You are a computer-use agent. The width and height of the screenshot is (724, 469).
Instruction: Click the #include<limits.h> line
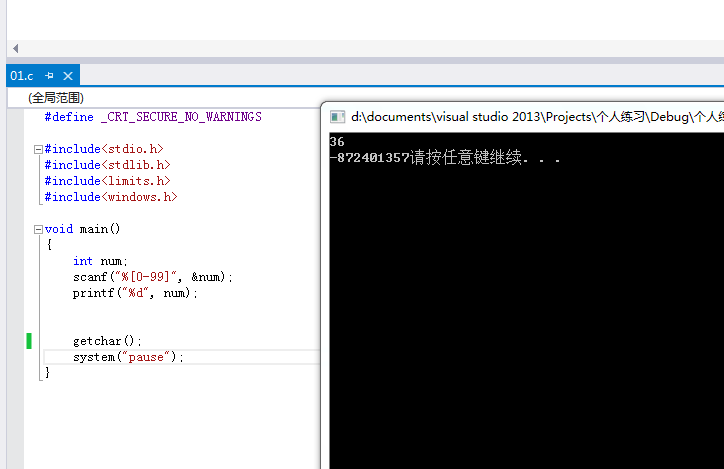click(x=107, y=181)
